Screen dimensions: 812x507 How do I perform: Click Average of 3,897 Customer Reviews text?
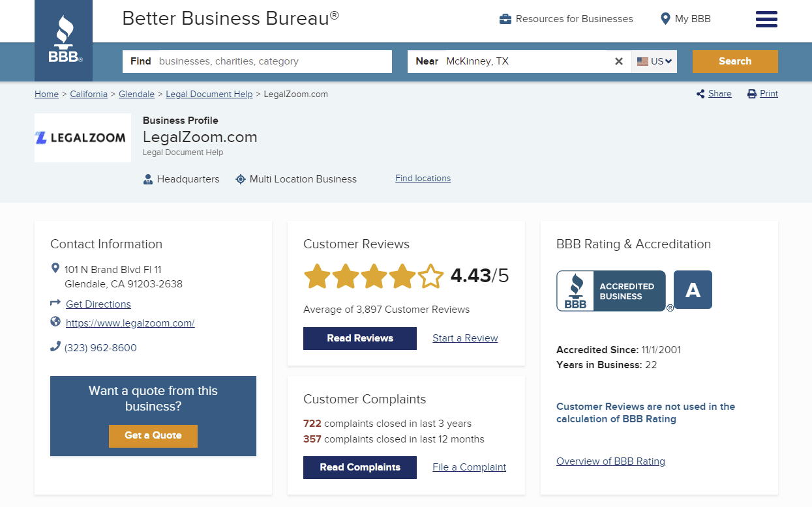(x=386, y=310)
